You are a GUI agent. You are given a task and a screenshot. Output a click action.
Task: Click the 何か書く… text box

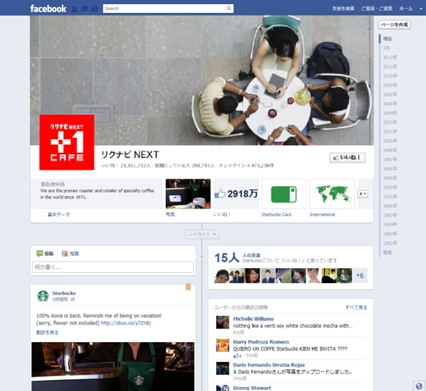(113, 267)
